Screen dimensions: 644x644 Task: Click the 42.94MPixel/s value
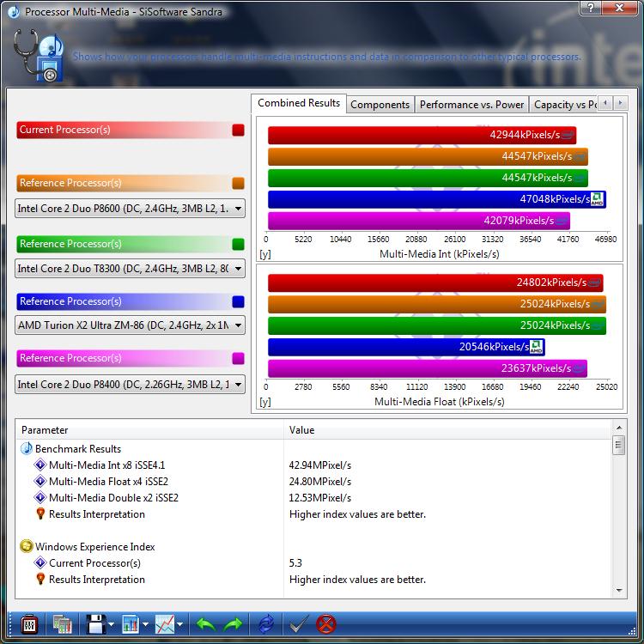pyautogui.click(x=320, y=465)
